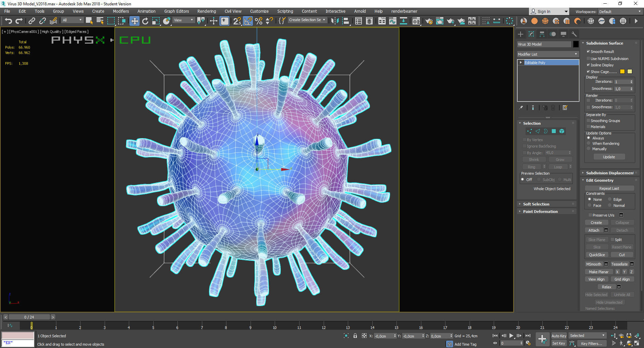
Task: Toggle the Angle Snap tool
Action: point(248,21)
